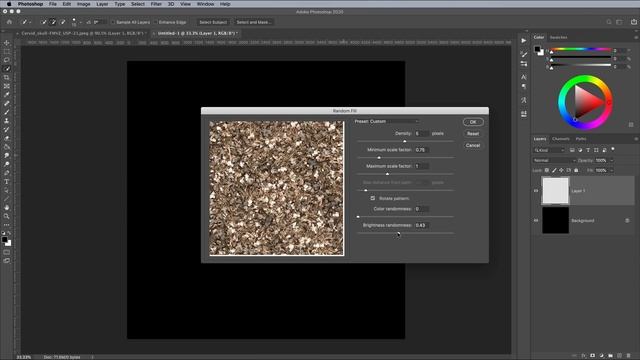The height and width of the screenshot is (360, 640).
Task: Open the layer Kind filter dropdown
Action: point(549,150)
